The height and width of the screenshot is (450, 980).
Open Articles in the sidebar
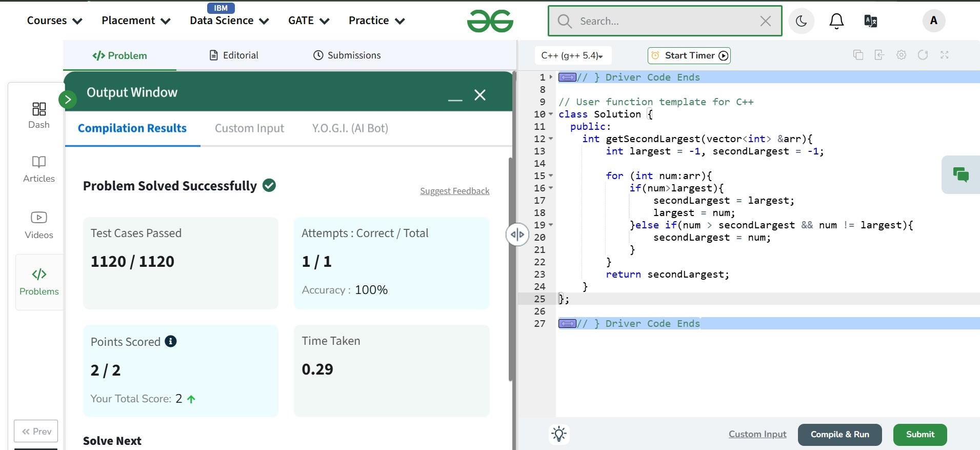point(39,169)
